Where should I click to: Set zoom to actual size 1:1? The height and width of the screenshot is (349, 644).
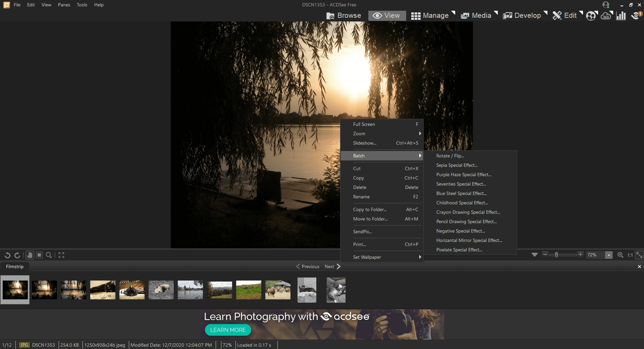tap(630, 255)
